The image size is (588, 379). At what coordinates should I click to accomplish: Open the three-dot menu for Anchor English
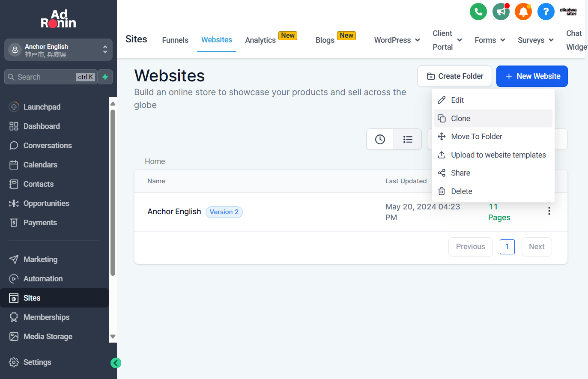click(x=549, y=211)
